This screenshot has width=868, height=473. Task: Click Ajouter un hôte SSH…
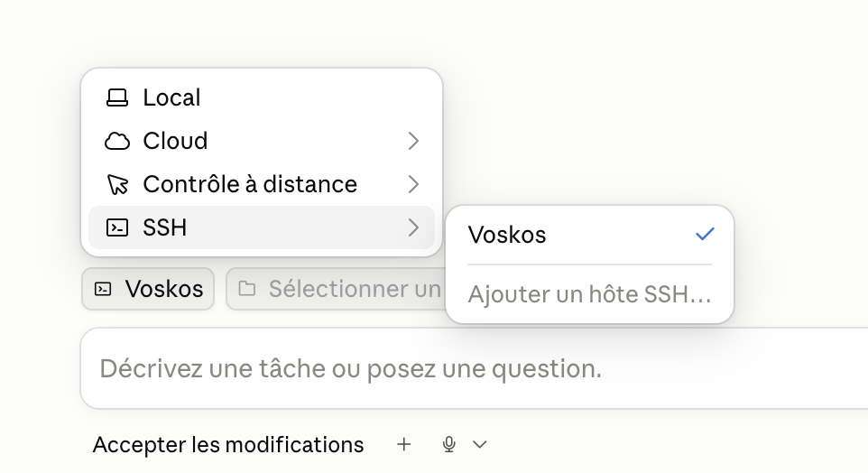point(589,294)
